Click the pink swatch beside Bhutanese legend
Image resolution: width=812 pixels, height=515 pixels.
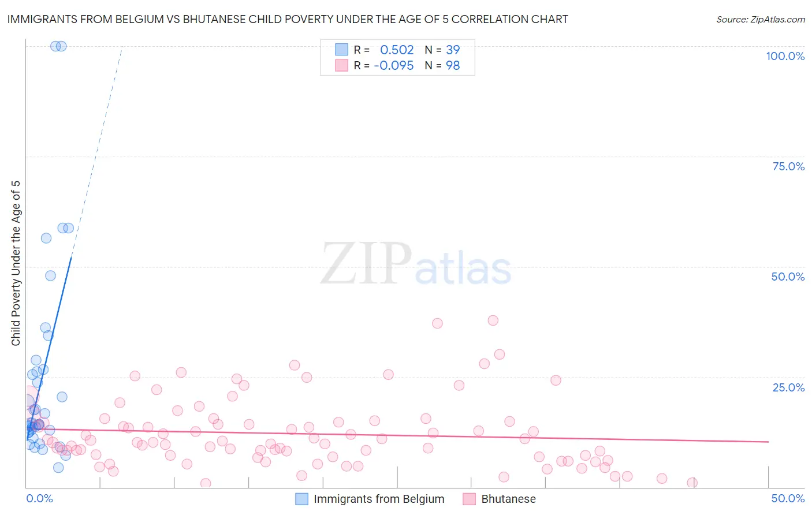click(x=469, y=499)
